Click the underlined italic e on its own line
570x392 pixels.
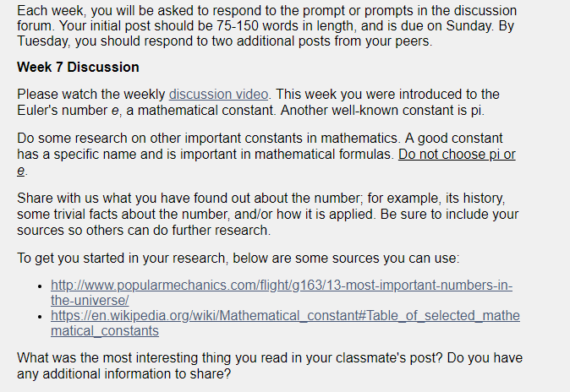click(x=21, y=171)
